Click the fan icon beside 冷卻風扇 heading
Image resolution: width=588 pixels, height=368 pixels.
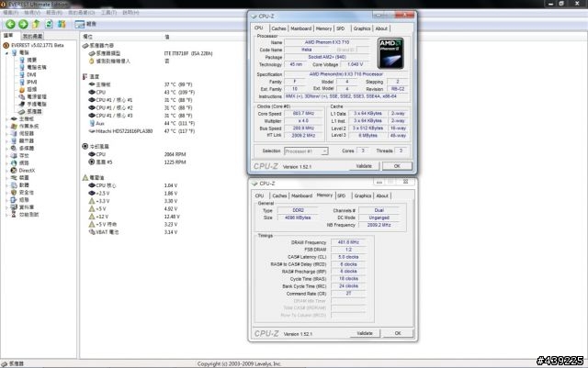click(85, 147)
